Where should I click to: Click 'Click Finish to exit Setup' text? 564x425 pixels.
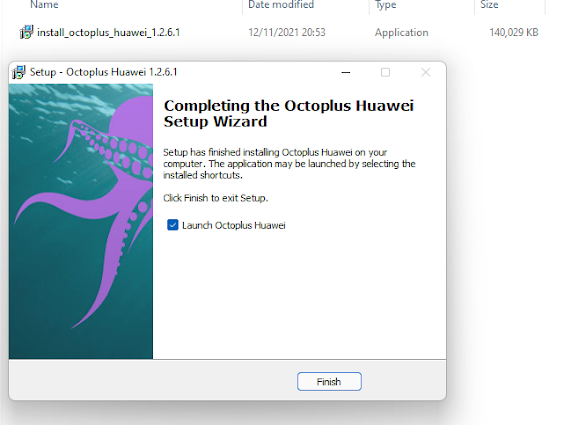click(x=215, y=198)
